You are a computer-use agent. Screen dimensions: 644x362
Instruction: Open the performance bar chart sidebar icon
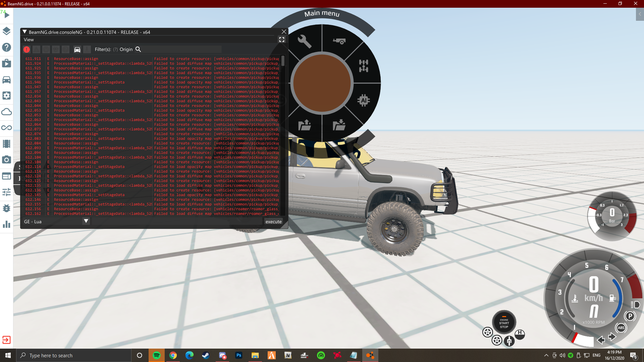pyautogui.click(x=7, y=224)
